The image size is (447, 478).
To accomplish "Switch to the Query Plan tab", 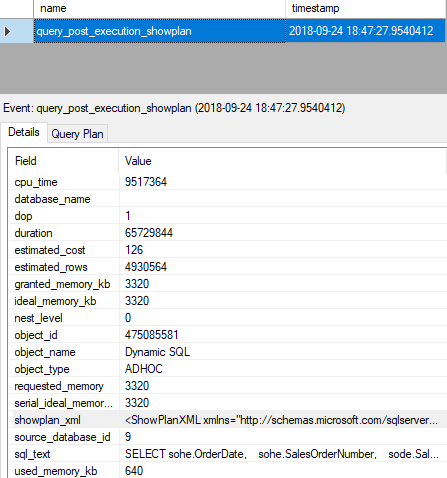I will coord(77,134).
